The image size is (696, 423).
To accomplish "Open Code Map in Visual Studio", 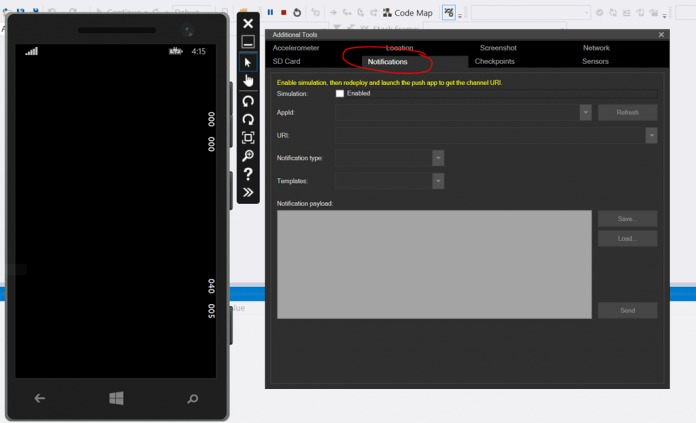I will pyautogui.click(x=408, y=13).
